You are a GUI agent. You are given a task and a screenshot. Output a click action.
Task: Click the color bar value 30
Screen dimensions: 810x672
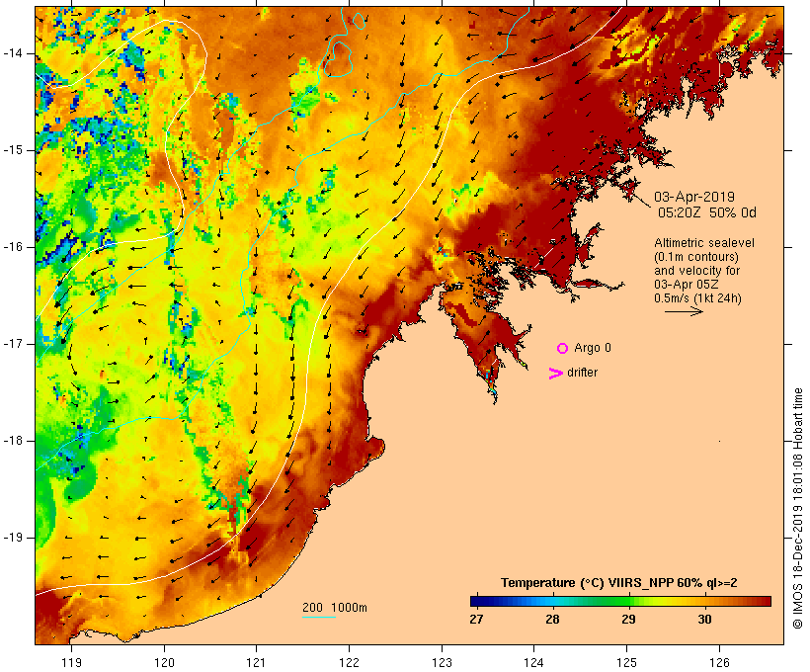704,620
